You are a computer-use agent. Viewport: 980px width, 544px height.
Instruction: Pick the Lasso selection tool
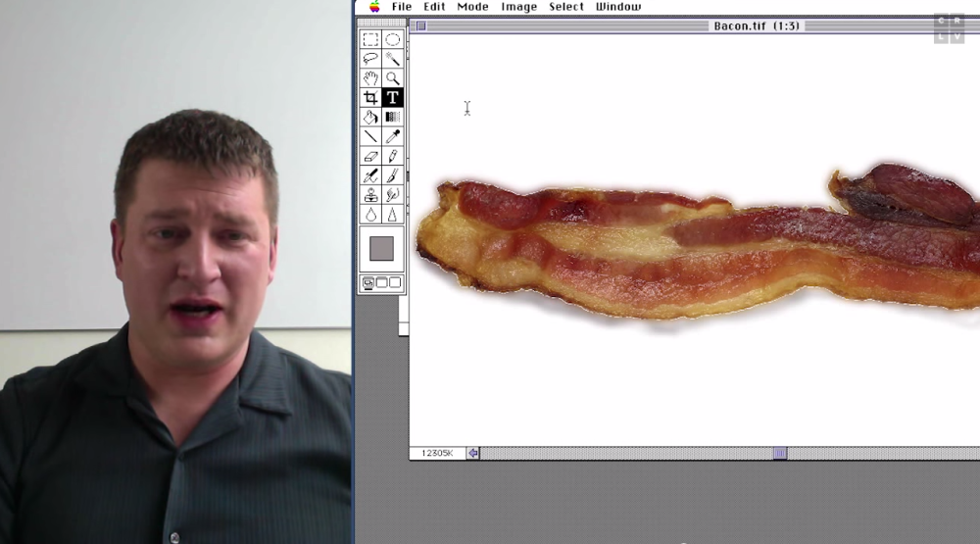coord(370,59)
